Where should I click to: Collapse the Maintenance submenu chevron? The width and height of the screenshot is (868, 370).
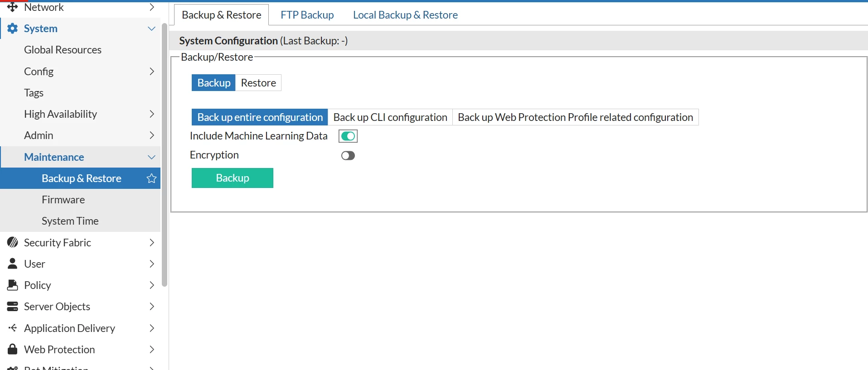point(152,157)
